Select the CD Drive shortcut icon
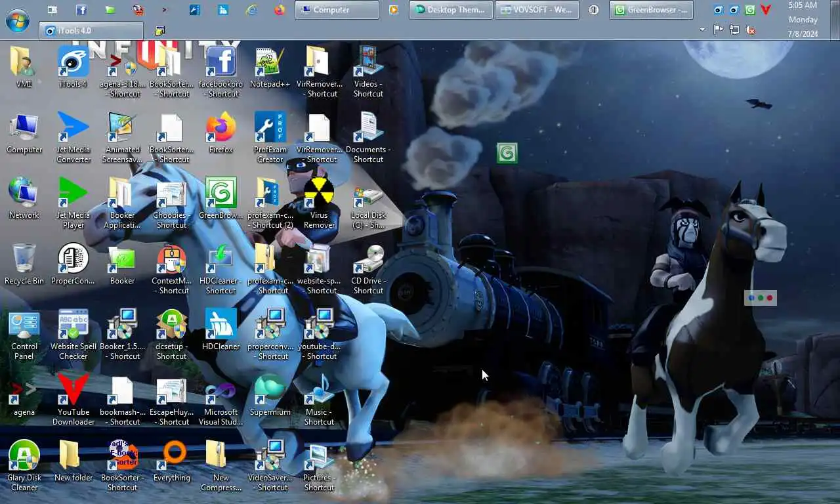840x504 pixels. pyautogui.click(x=368, y=268)
